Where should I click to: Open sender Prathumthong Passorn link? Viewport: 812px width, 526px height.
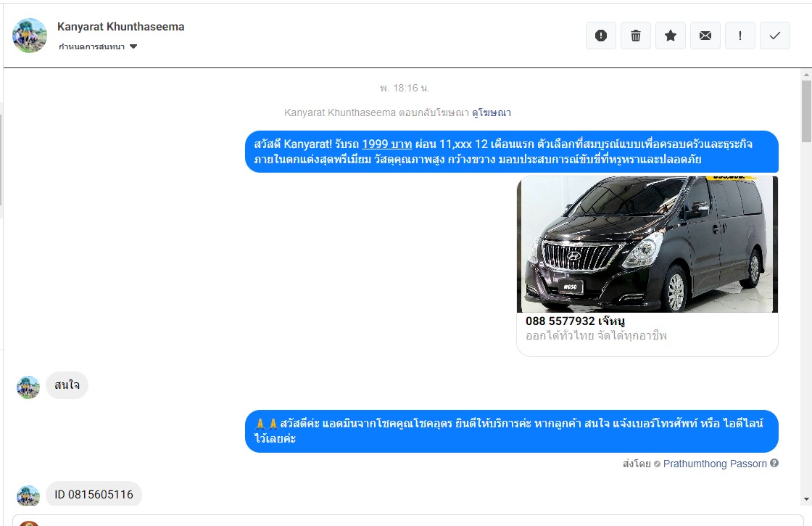715,464
